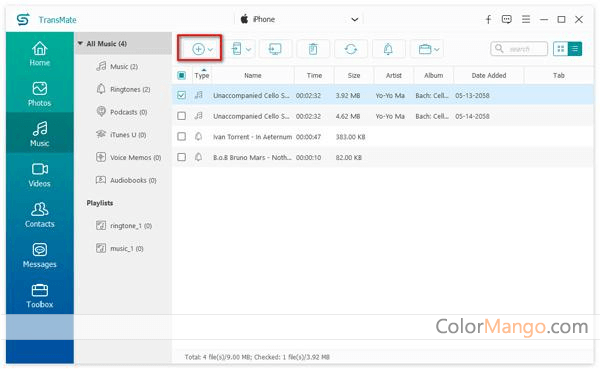The height and width of the screenshot is (370, 600).
Task: Sort by the Artist column header
Action: [394, 75]
